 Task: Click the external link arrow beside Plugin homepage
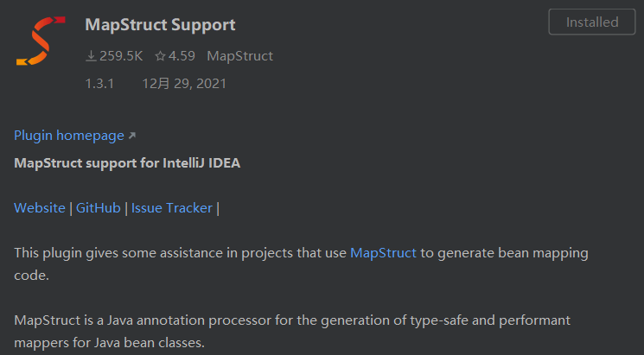click(132, 136)
